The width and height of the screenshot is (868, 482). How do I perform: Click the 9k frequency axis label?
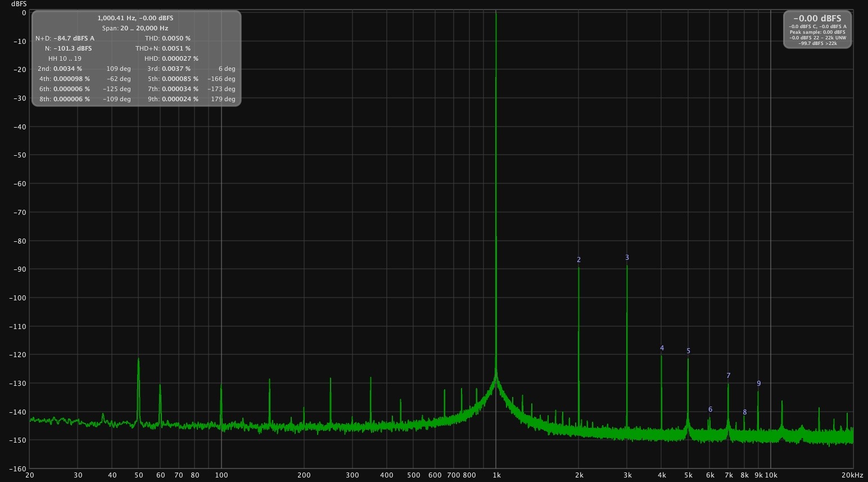pos(758,475)
